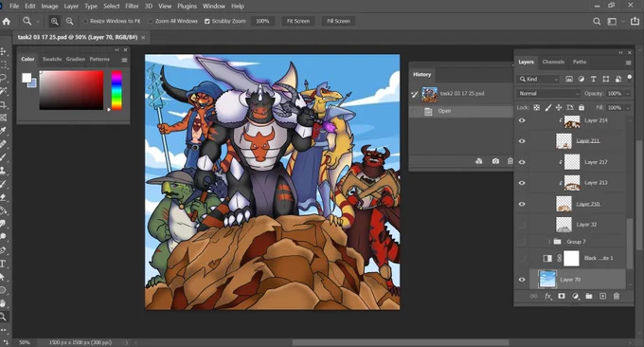Lock transparent pixels icon
This screenshot has width=644, height=347.
click(x=537, y=107)
